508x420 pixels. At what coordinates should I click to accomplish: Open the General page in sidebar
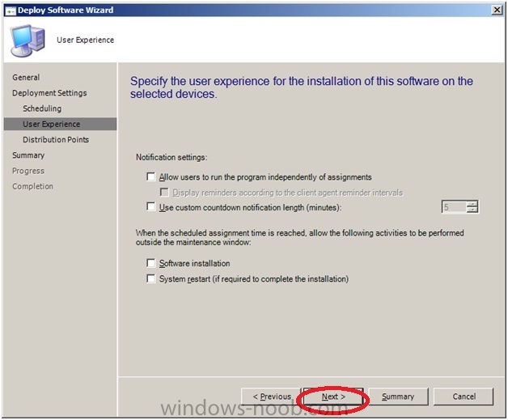[x=26, y=78]
